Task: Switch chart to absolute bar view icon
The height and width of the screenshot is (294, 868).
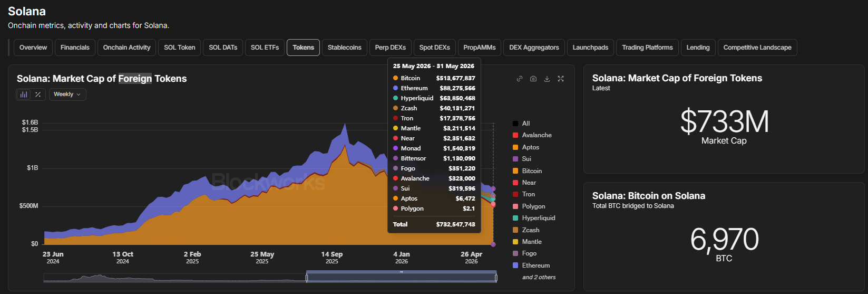Action: coord(24,94)
